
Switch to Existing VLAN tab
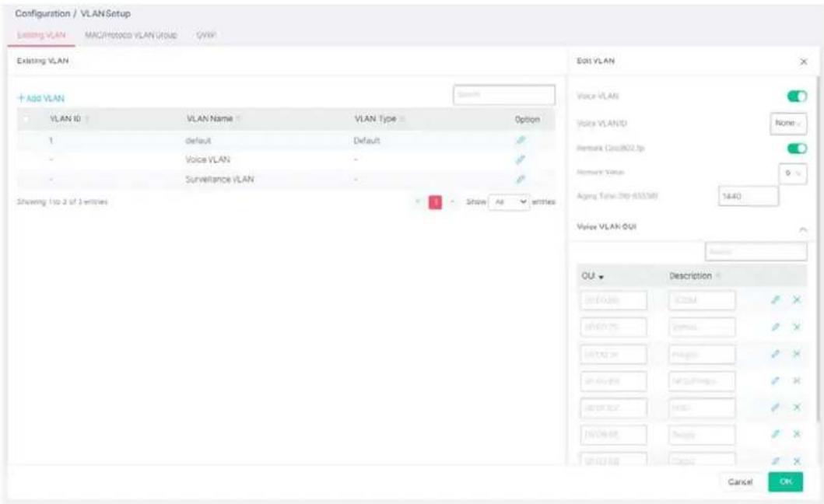coord(41,35)
